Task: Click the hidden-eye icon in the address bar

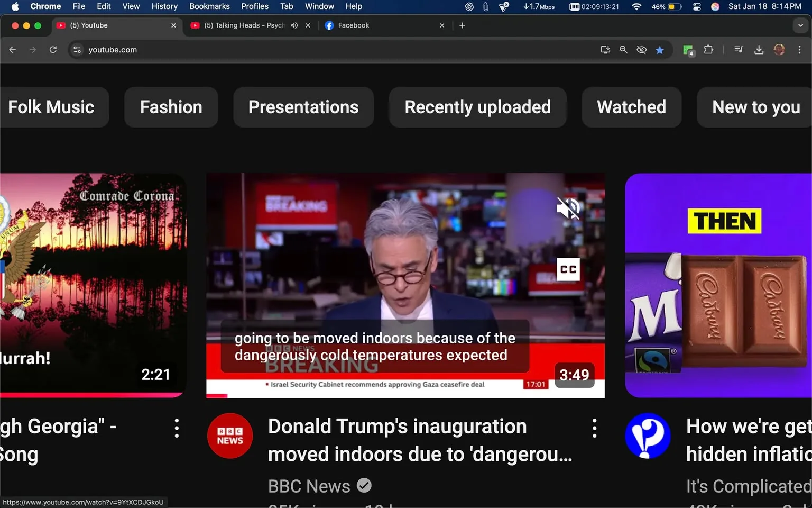Action: pyautogui.click(x=641, y=49)
